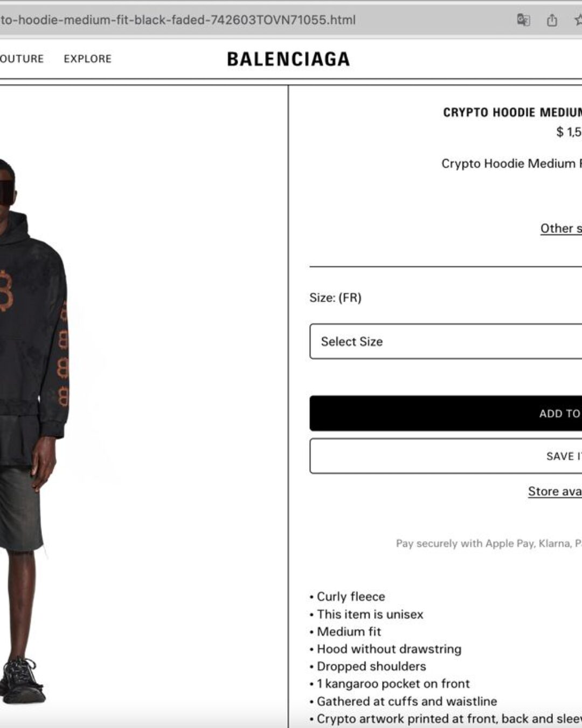Click the translate page icon in address bar
This screenshot has height=728, width=582.
523,20
